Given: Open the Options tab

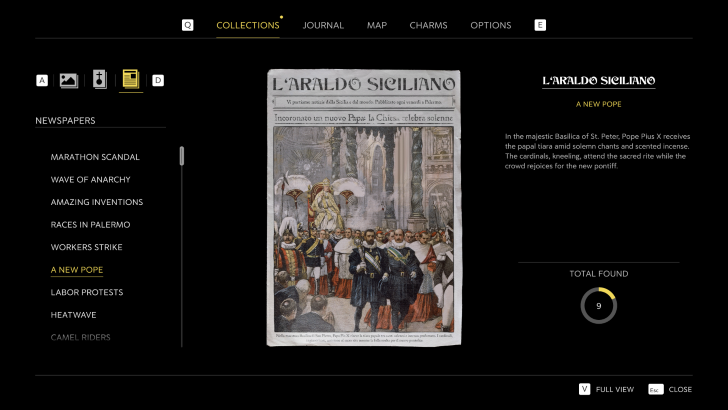Looking at the screenshot, I should click(x=490, y=25).
